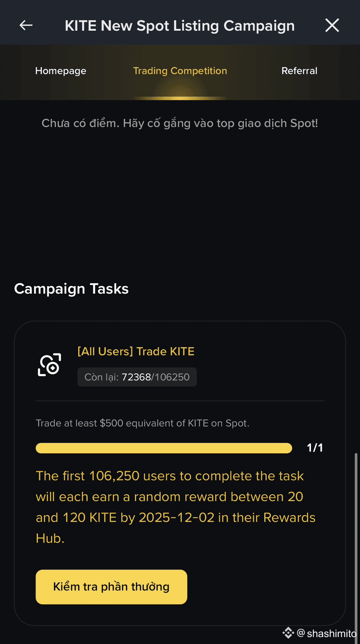Open the Homepage tab
Image resolution: width=360 pixels, height=644 pixels.
61,71
